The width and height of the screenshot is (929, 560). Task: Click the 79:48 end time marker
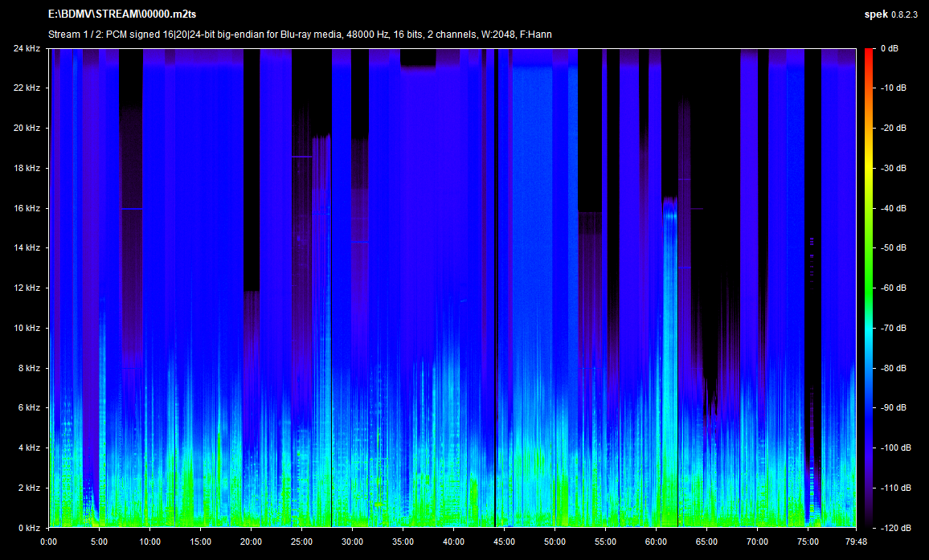click(x=856, y=541)
